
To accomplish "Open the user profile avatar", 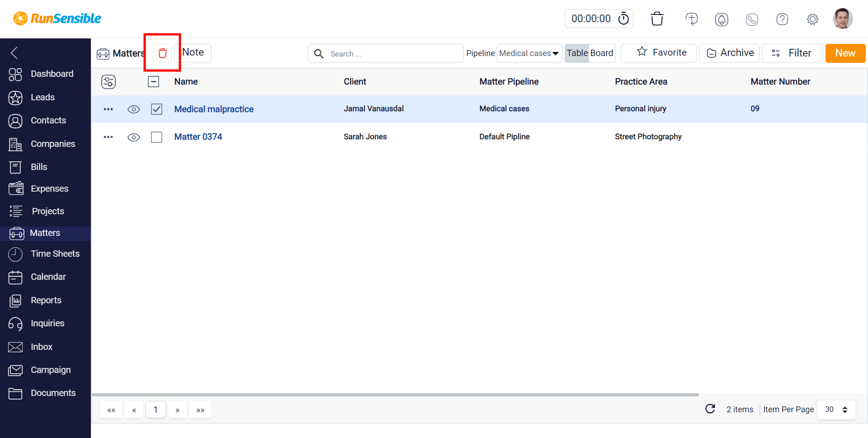I will pyautogui.click(x=843, y=19).
